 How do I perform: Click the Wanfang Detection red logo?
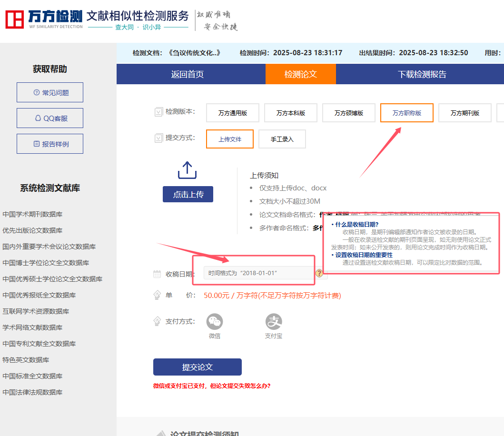click(14, 20)
